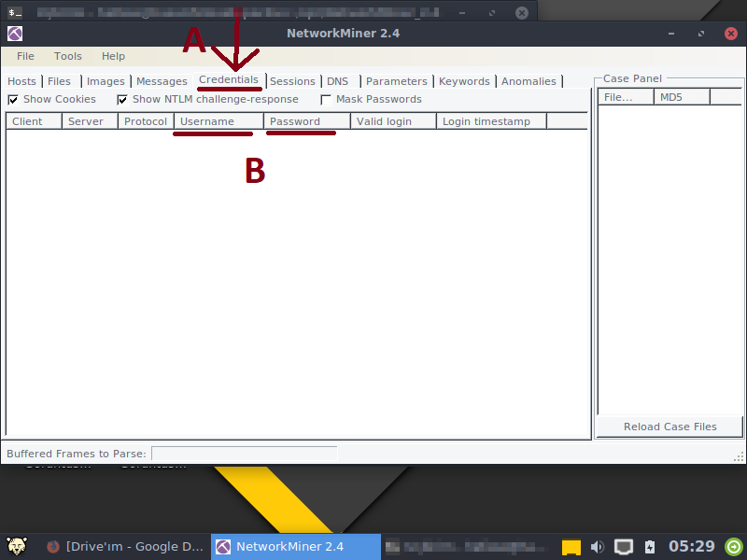Maximize the NetworkMiner window
The height and width of the screenshot is (560, 747).
click(701, 34)
